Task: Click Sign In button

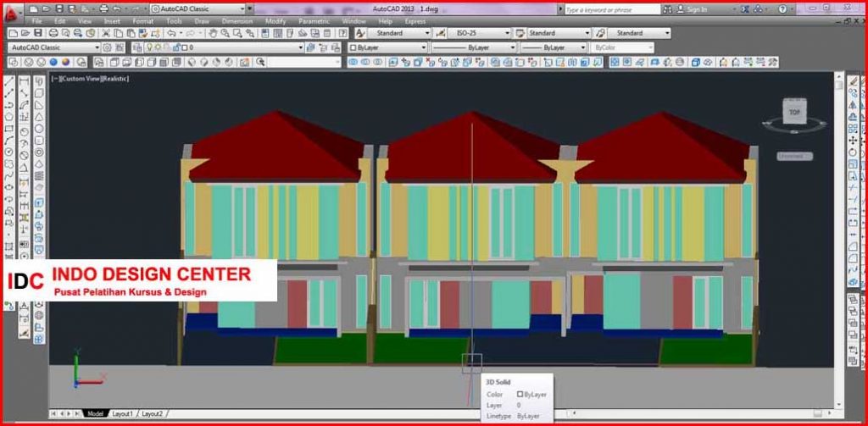Action: (x=693, y=8)
